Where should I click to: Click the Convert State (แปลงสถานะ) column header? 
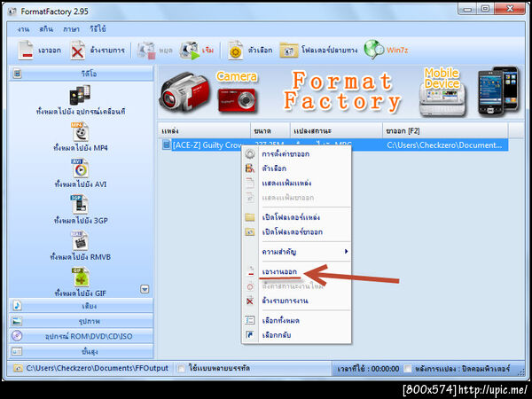336,131
